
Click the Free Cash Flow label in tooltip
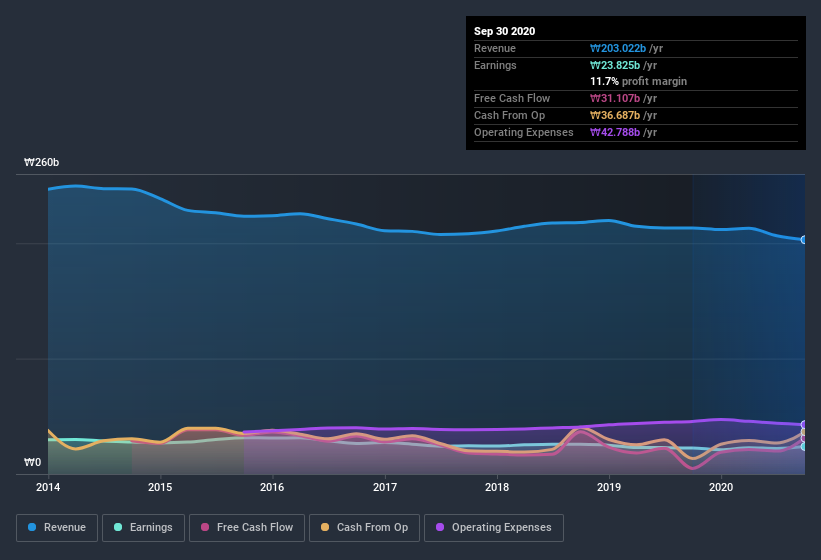pyautogui.click(x=512, y=98)
